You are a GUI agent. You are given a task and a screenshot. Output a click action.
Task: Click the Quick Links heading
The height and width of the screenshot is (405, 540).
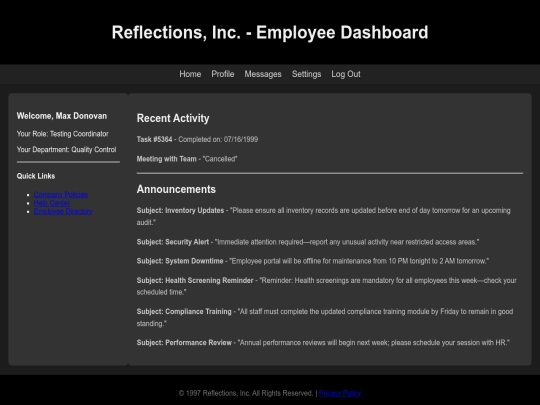coord(36,176)
